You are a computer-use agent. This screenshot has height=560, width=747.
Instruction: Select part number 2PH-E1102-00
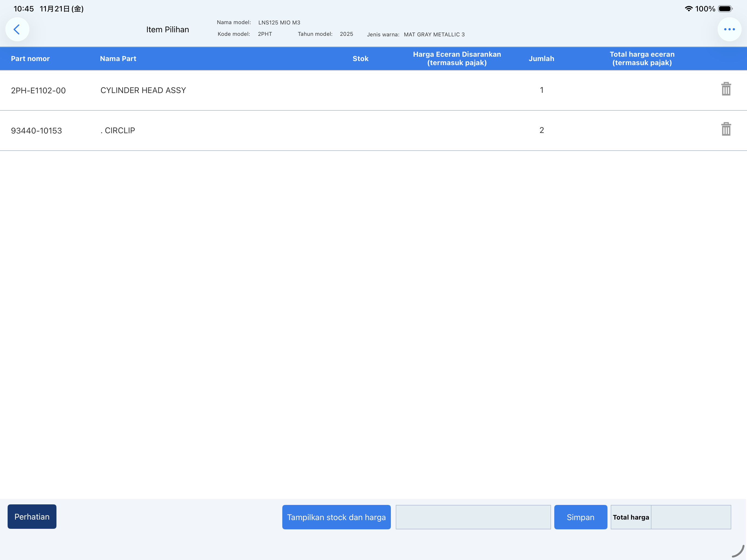pyautogui.click(x=39, y=90)
